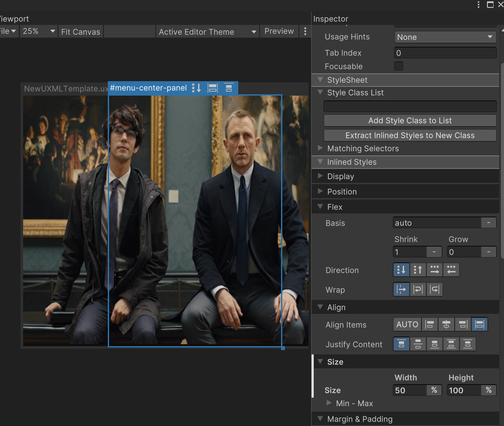This screenshot has height=426, width=504.
Task: Set Justify Content to flex-start
Action: (401, 344)
